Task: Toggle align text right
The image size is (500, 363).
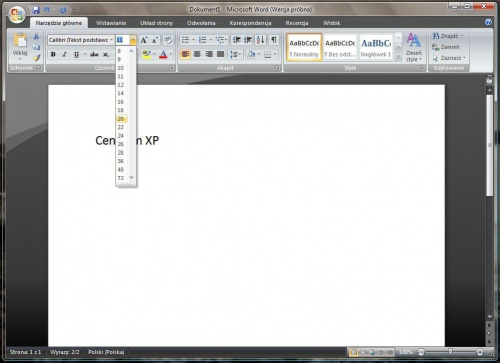Action: (x=209, y=54)
